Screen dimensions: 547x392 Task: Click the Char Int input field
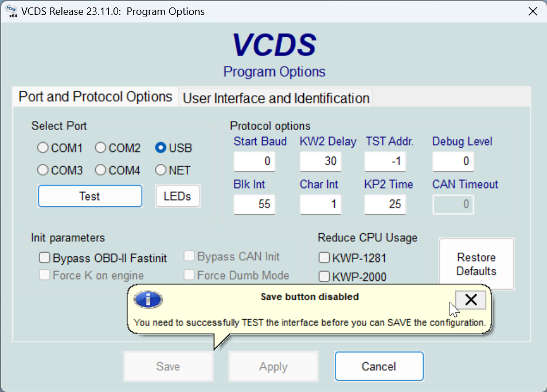coord(321,204)
